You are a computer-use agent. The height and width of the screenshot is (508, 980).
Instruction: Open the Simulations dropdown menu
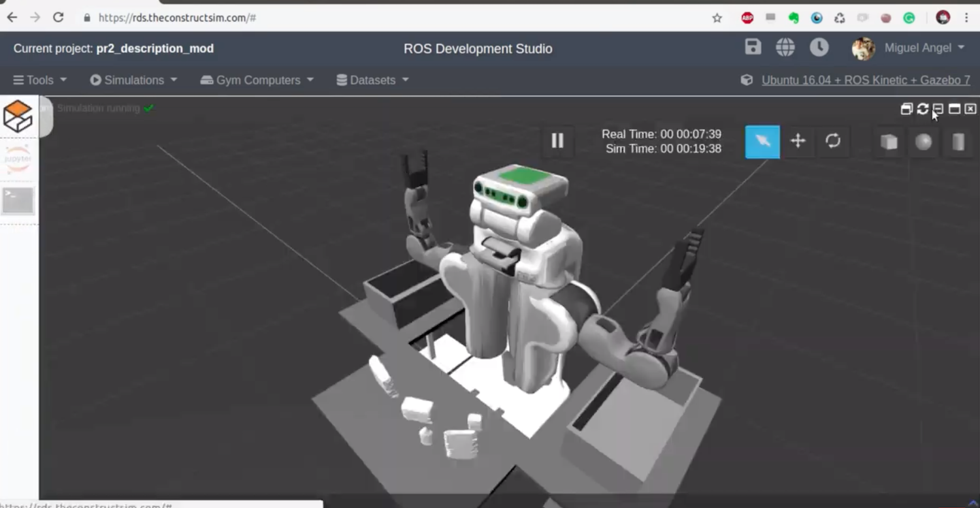134,80
